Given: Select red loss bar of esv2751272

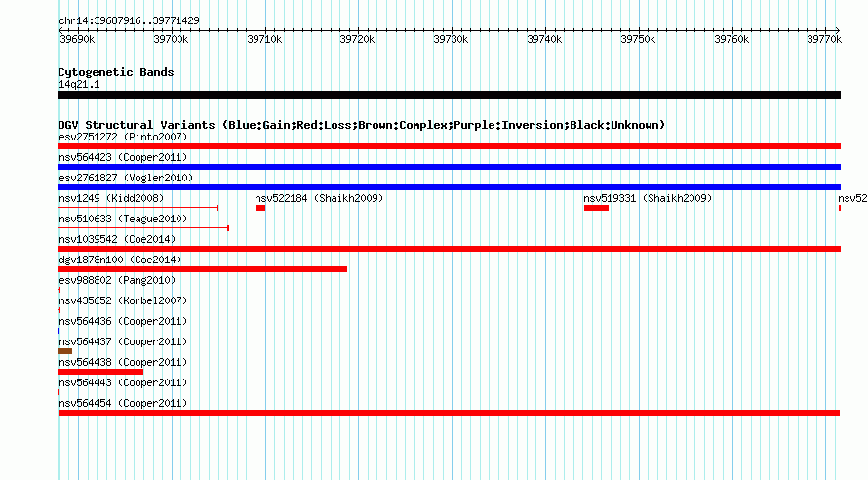Looking at the screenshot, I should tap(449, 146).
